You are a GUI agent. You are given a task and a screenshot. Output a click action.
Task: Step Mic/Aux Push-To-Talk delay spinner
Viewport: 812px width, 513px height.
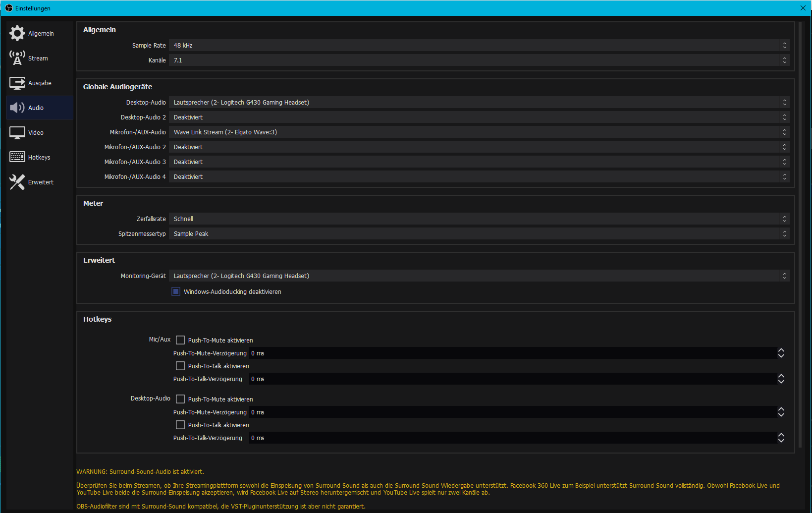(781, 379)
